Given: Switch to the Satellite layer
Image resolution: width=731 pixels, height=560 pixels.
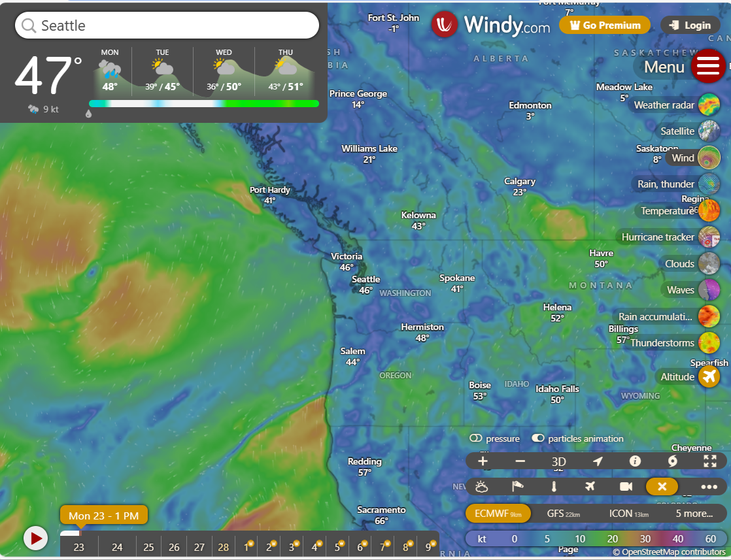Looking at the screenshot, I should point(709,131).
